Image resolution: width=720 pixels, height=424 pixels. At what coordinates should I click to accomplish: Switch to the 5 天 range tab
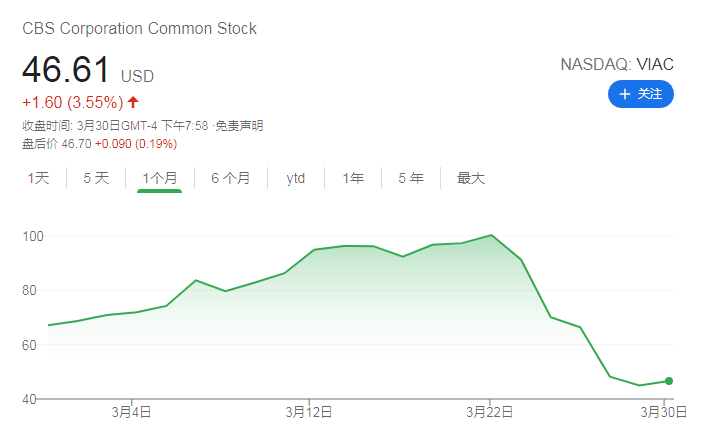click(96, 178)
